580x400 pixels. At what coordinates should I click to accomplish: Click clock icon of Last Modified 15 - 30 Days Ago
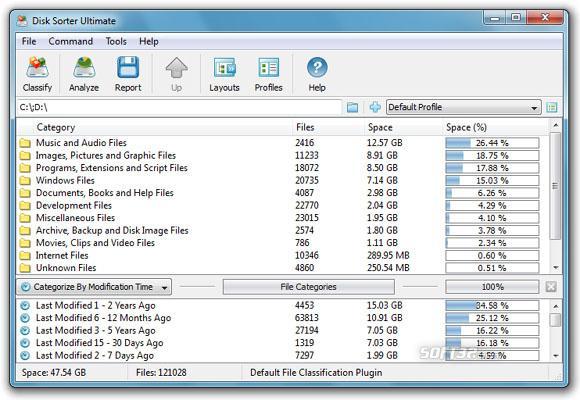point(25,343)
